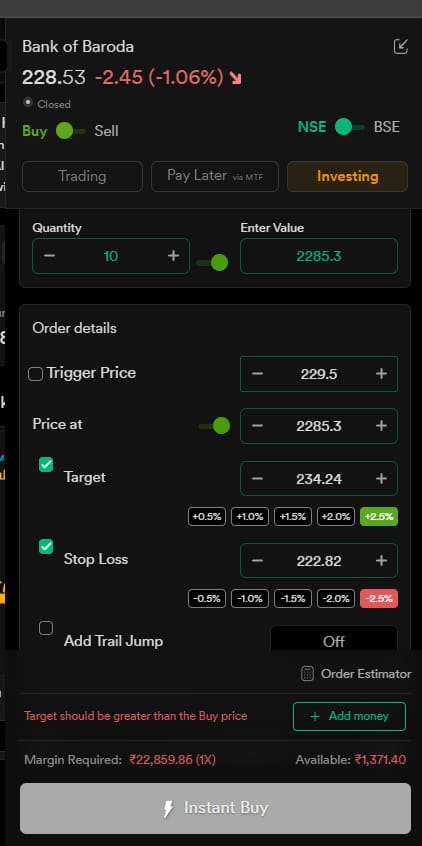Image resolution: width=422 pixels, height=846 pixels.
Task: Decrease quantity with the minus icon
Action: pos(49,256)
